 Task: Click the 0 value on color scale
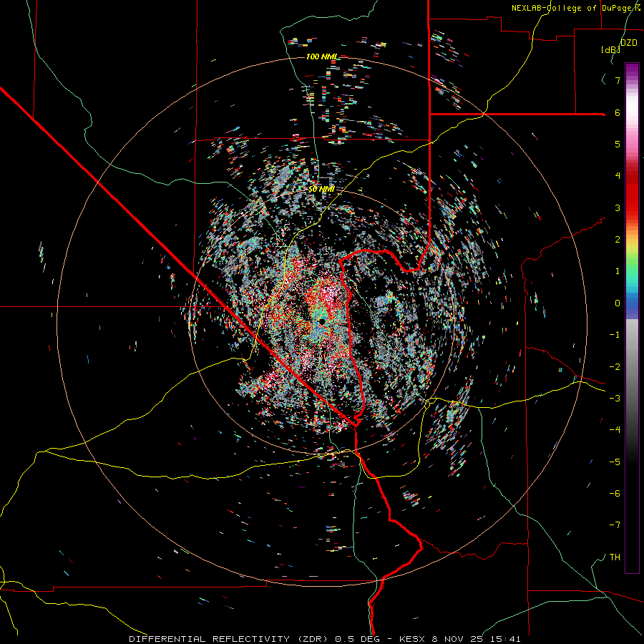click(x=618, y=303)
